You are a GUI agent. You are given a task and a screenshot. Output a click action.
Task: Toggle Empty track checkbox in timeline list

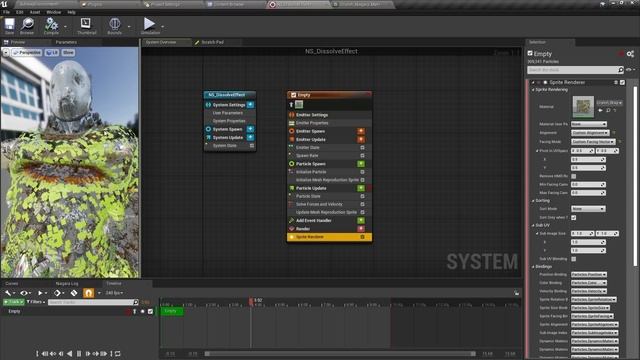(x=150, y=311)
